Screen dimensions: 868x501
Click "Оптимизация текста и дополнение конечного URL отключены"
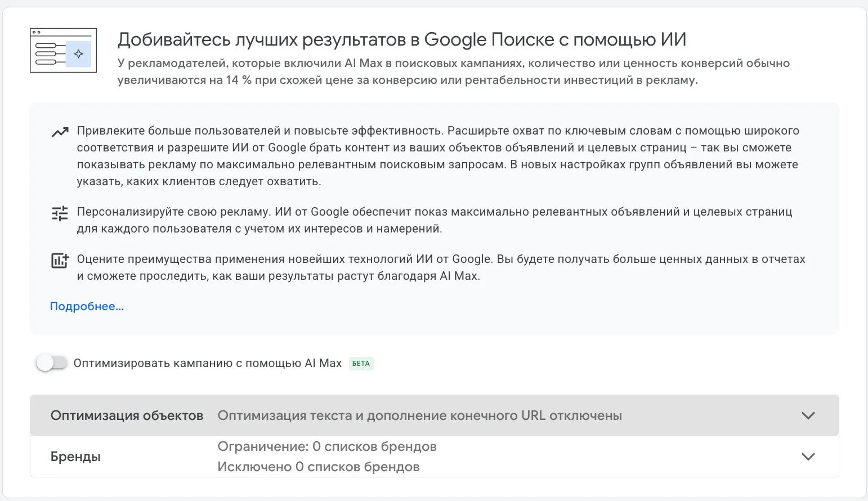pos(420,415)
